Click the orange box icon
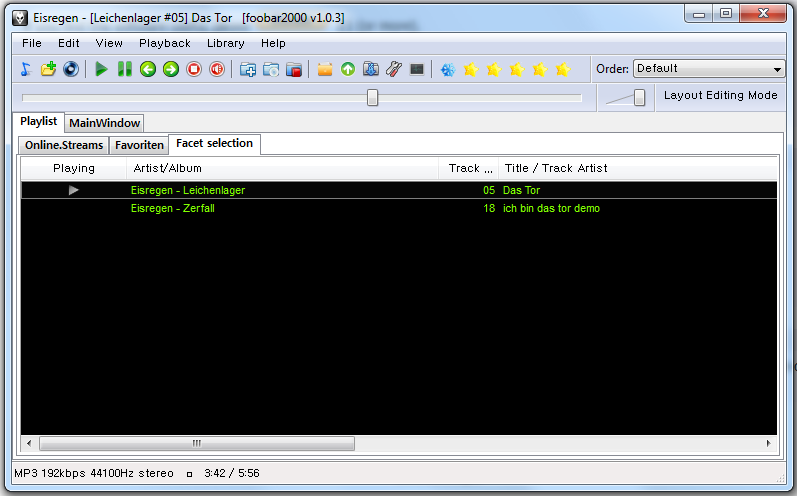The width and height of the screenshot is (797, 496). [x=325, y=69]
